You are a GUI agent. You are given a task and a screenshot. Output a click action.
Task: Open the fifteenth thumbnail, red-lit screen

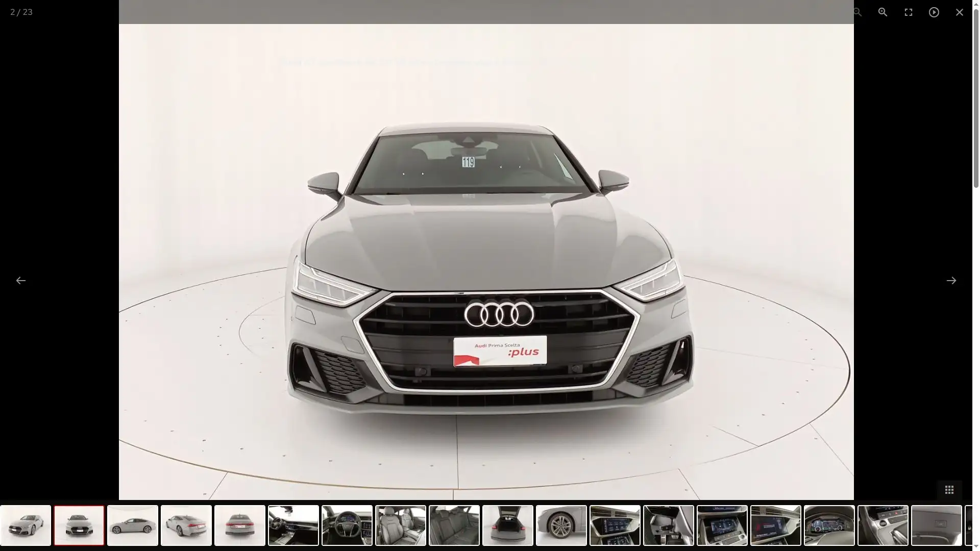(x=776, y=525)
